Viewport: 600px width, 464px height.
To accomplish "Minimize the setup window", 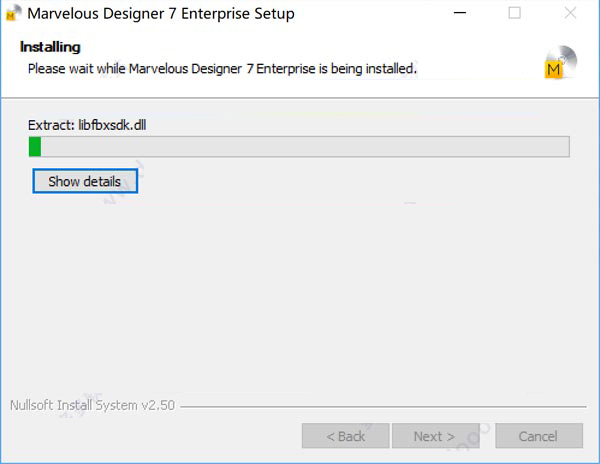I will click(x=459, y=14).
